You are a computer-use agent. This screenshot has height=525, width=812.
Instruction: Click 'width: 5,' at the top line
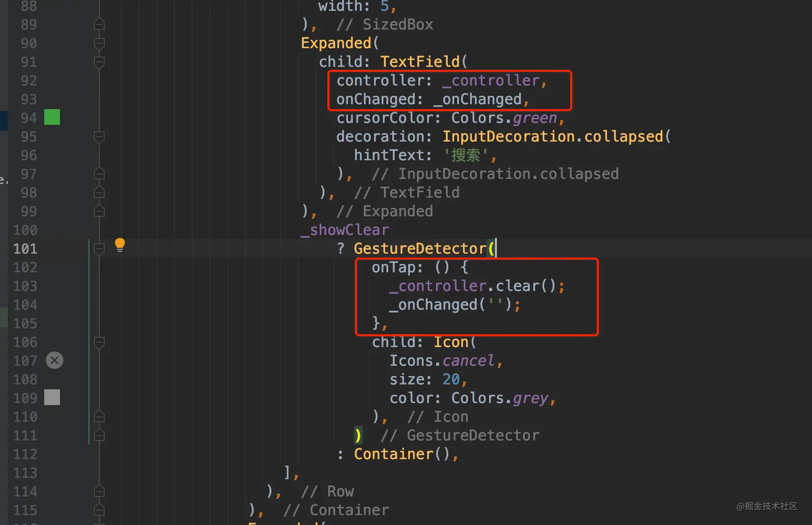pyautogui.click(x=357, y=6)
